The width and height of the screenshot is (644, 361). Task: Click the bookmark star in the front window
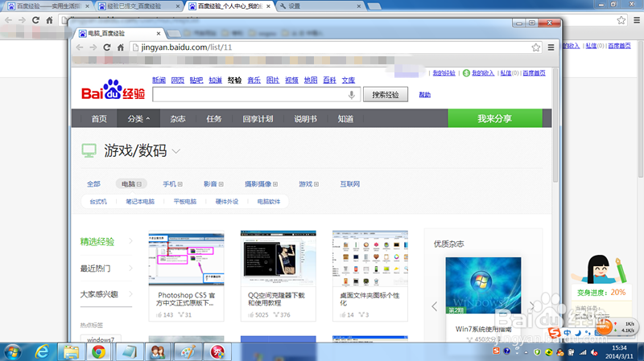(x=535, y=47)
